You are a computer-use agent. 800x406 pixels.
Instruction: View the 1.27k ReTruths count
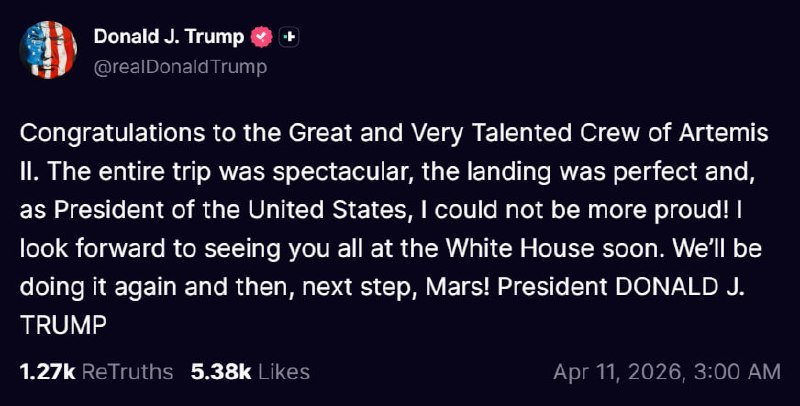(47, 372)
